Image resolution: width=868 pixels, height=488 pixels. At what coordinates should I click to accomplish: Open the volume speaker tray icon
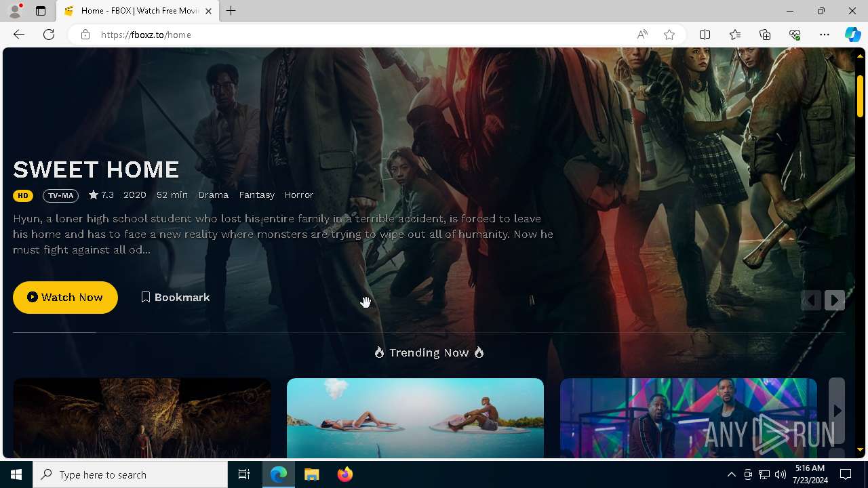point(781,474)
